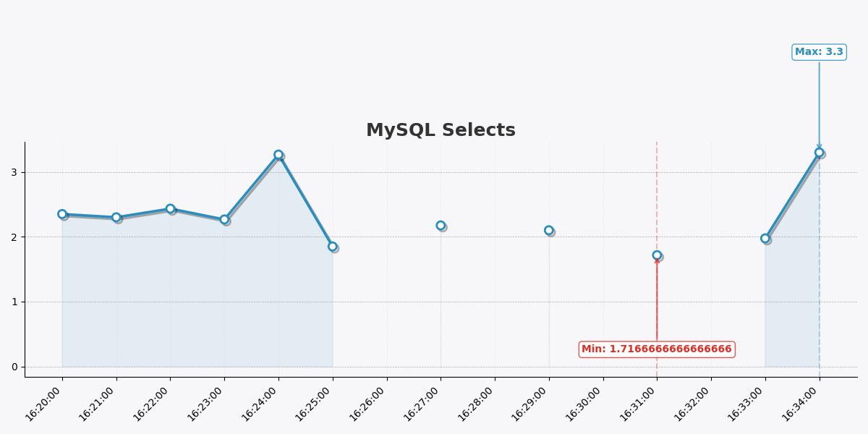Click the data point at 16:20:00
Image resolution: width=868 pixels, height=434 pixels.
tap(62, 214)
